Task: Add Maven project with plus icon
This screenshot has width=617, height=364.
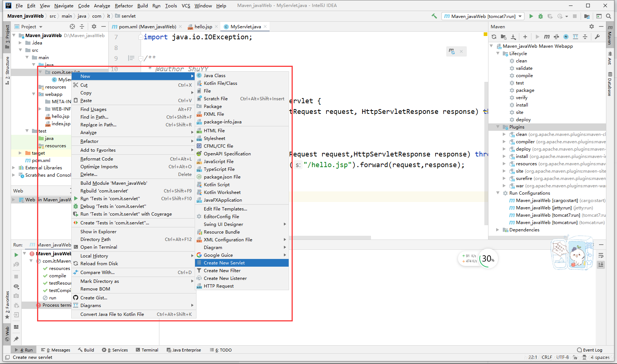Action: pyautogui.click(x=525, y=37)
